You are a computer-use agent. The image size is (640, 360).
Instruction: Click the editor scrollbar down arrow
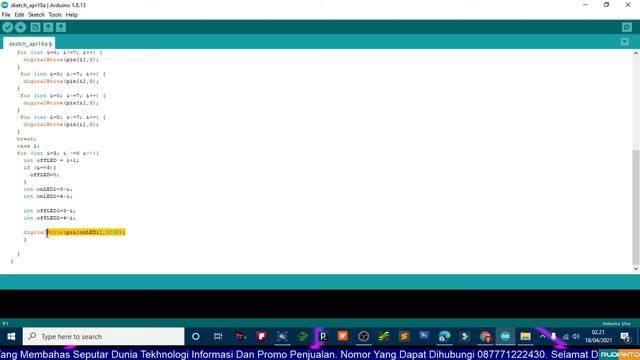[636, 269]
